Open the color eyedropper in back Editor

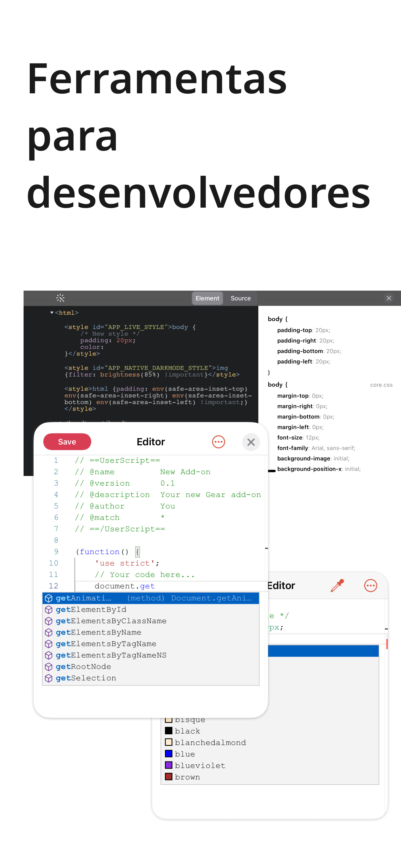[x=337, y=586]
